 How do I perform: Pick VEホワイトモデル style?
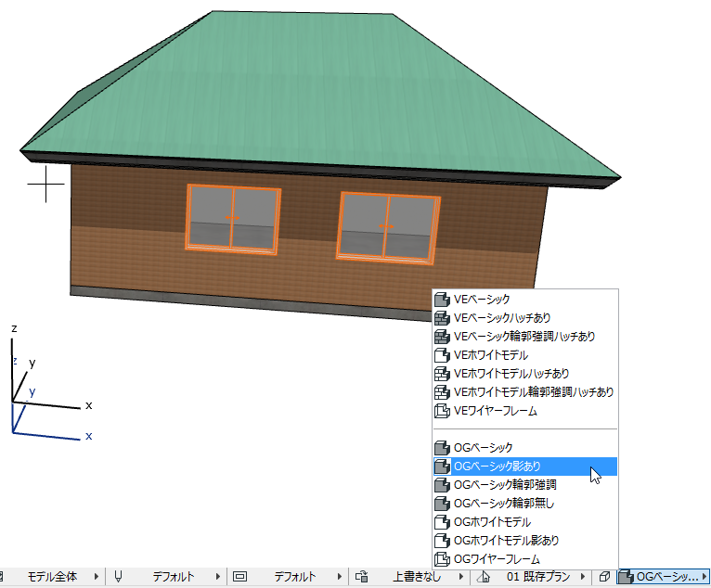525,354
